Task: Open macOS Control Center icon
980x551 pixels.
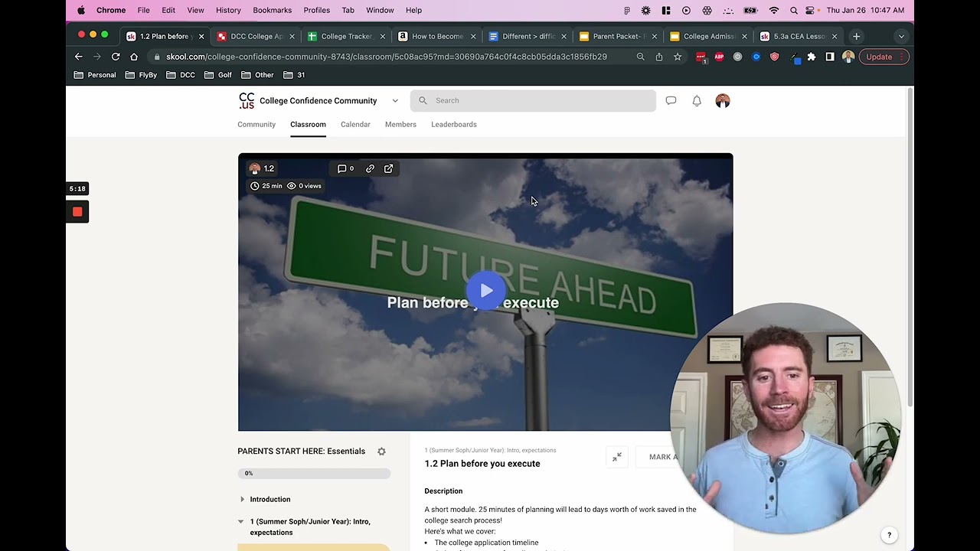Action: (812, 10)
